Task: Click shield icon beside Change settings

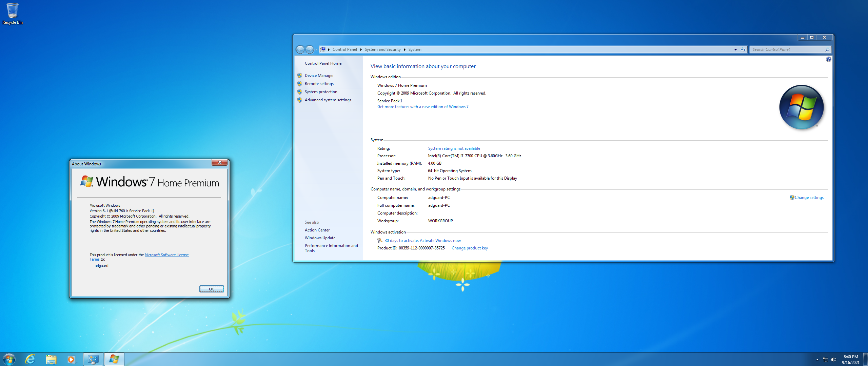Action: tap(792, 198)
